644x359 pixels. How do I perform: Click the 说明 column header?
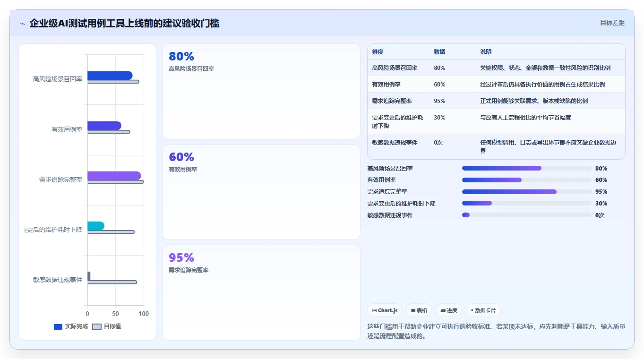pyautogui.click(x=486, y=51)
